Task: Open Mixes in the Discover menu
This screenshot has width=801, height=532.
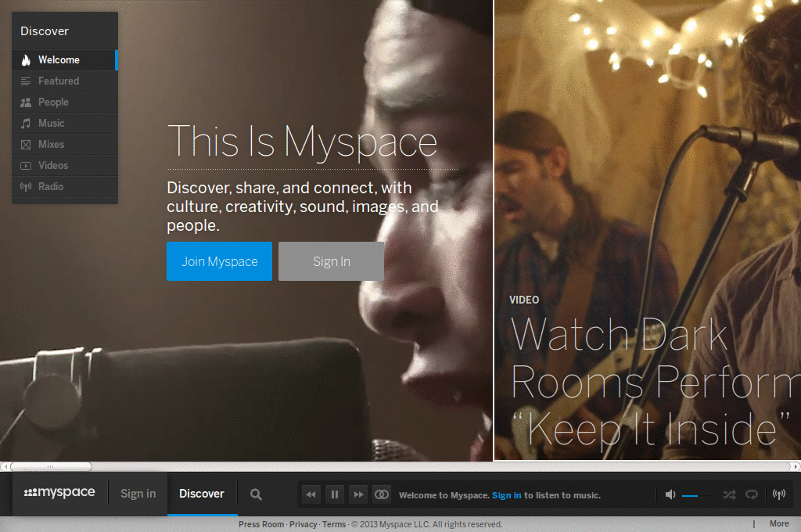Action: click(65, 144)
